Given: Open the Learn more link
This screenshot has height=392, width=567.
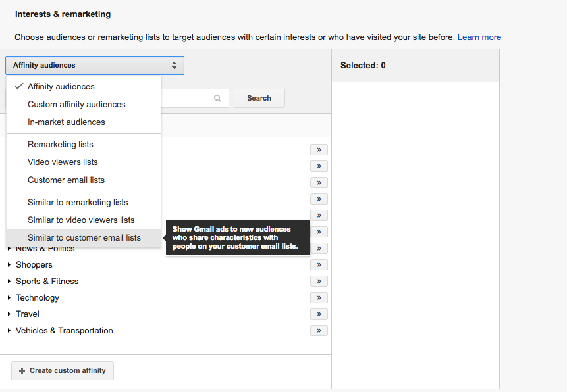Looking at the screenshot, I should (x=479, y=37).
